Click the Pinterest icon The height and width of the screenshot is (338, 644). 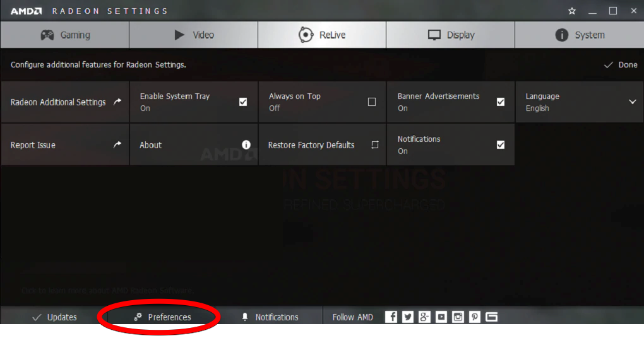click(474, 317)
